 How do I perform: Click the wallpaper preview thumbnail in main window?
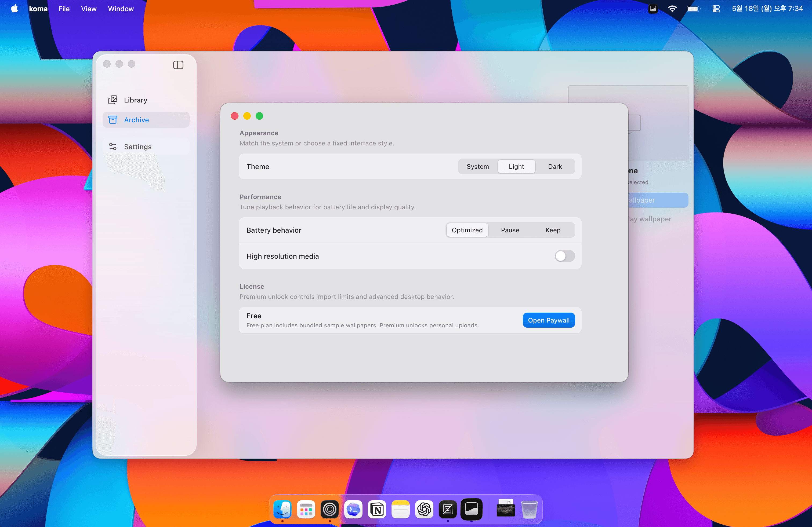point(658,123)
